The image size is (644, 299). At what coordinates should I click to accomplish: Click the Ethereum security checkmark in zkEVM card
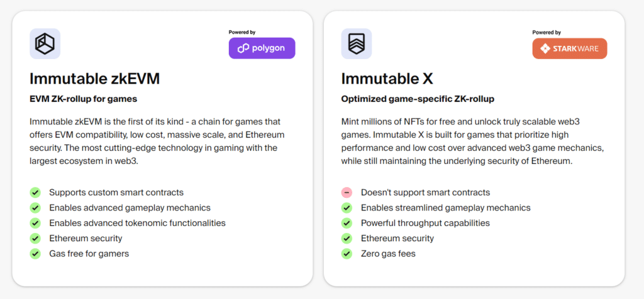point(35,238)
